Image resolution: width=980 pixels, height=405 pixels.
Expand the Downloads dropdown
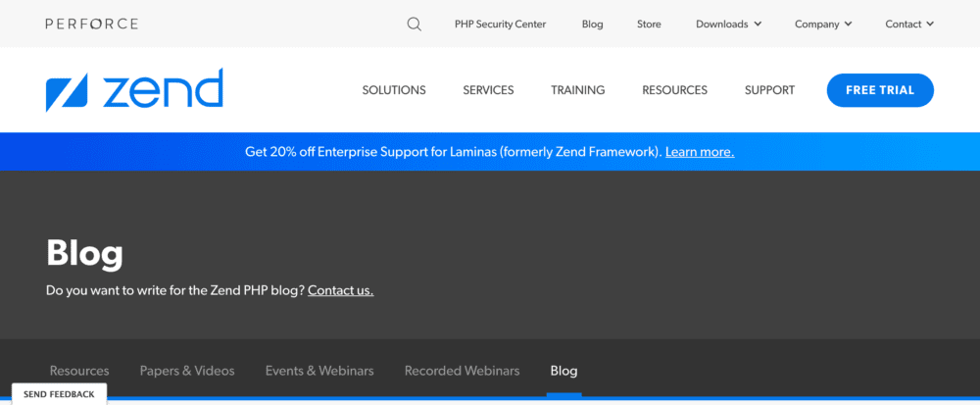(x=728, y=24)
